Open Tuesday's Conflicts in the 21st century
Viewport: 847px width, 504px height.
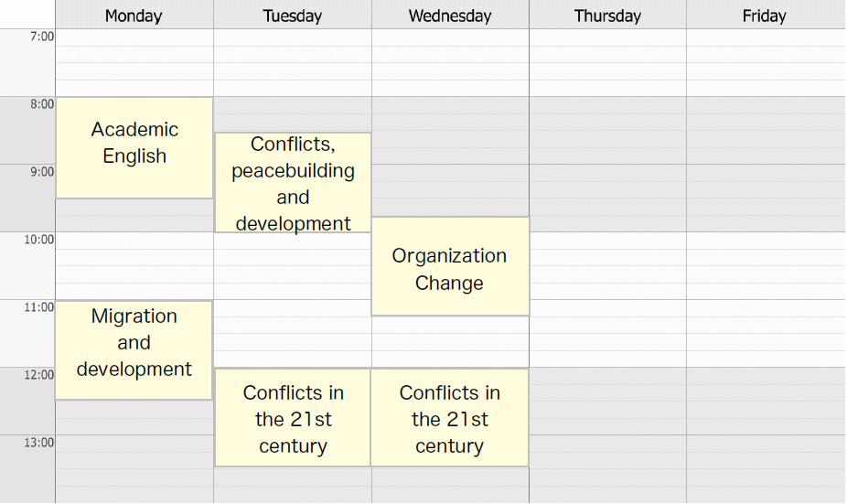click(293, 418)
